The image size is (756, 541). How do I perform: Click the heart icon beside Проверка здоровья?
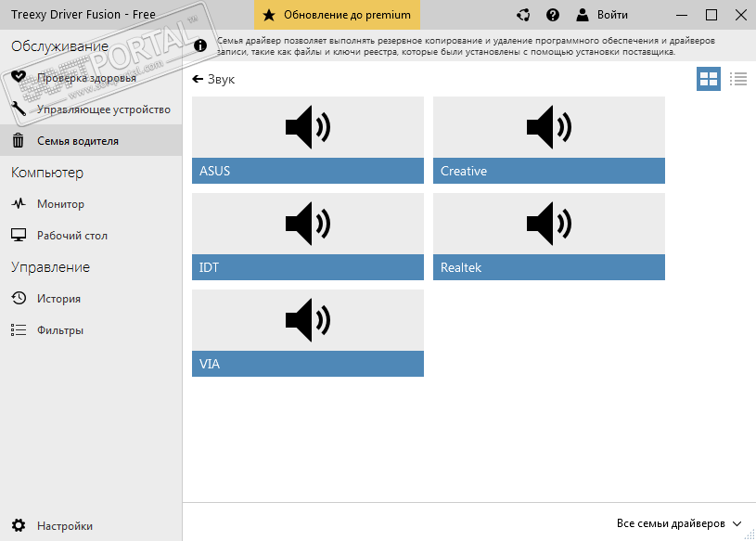[x=19, y=77]
